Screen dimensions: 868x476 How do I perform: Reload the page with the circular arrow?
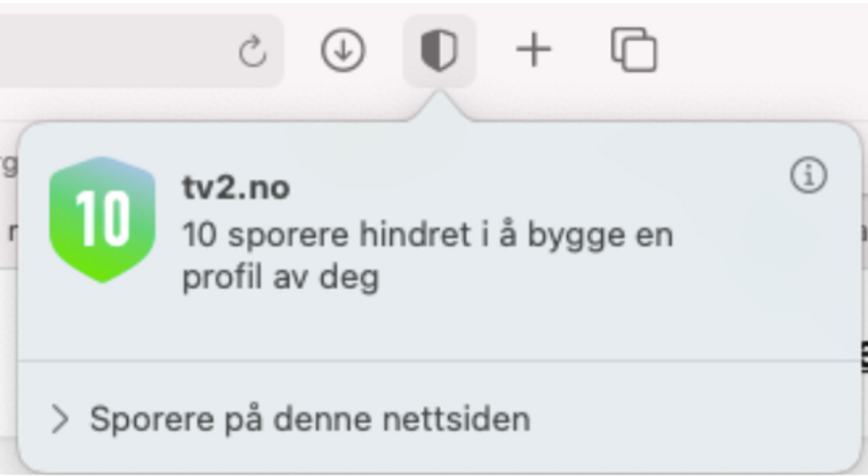tap(253, 51)
